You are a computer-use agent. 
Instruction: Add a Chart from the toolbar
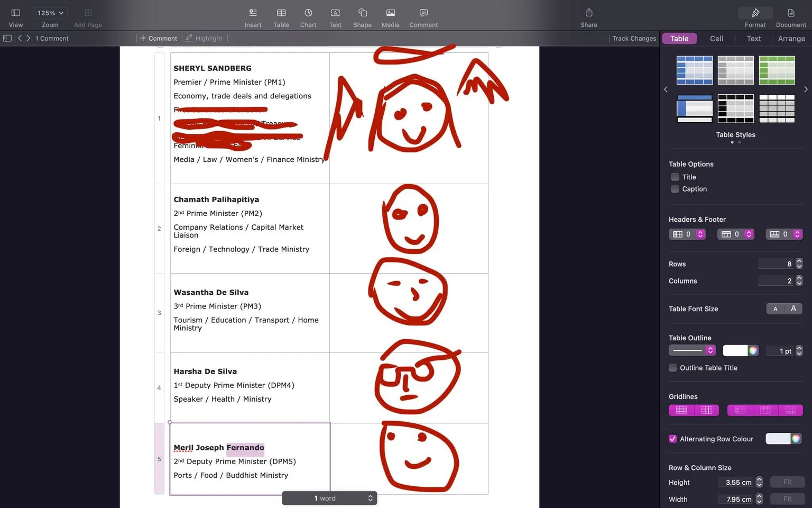click(308, 17)
